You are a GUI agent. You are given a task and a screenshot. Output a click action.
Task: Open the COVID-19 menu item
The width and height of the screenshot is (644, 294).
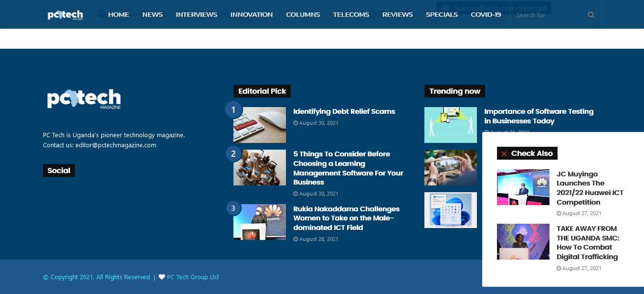[x=486, y=14]
